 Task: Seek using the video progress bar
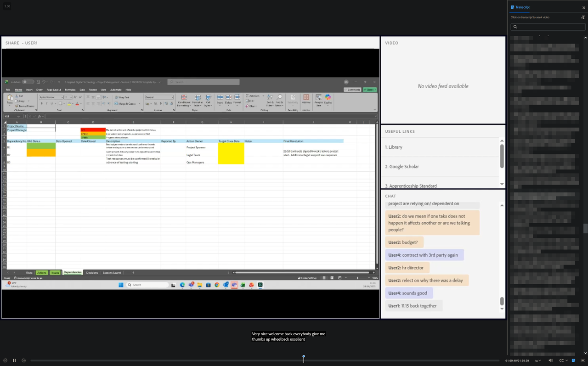[303, 360]
